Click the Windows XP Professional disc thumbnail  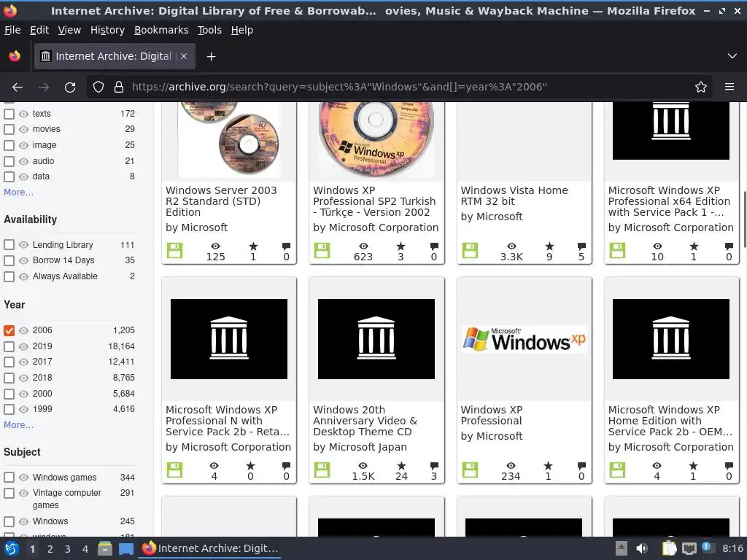click(376, 140)
